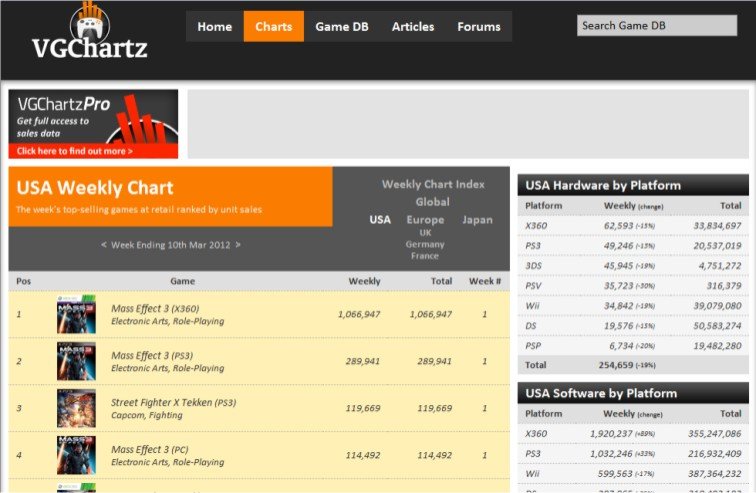Open the Home menu item
This screenshot has width=756, height=493.
pyautogui.click(x=215, y=27)
